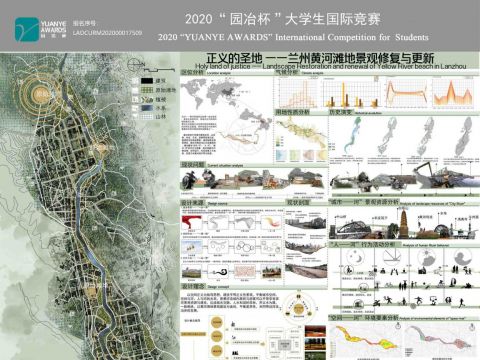480x360 pixels.
Task: Click the climate line chart with flat plateau
Action: [x=407, y=92]
